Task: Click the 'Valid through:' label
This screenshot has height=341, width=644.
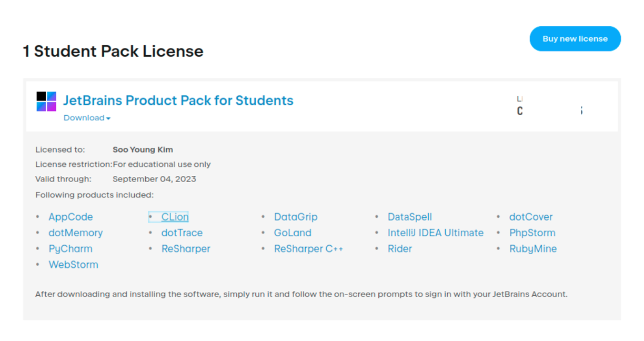Action: [63, 179]
